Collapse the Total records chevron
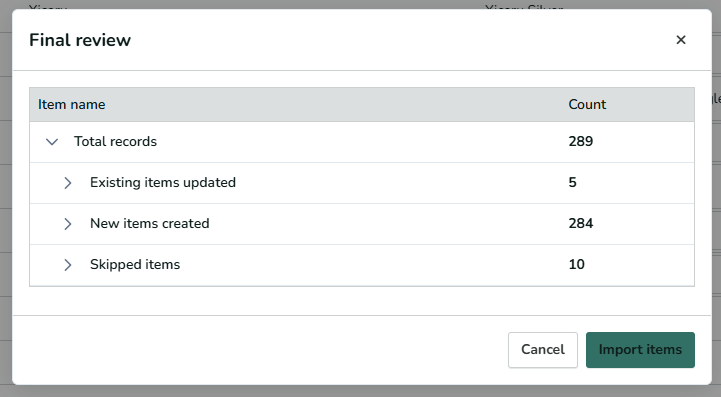 [x=52, y=142]
